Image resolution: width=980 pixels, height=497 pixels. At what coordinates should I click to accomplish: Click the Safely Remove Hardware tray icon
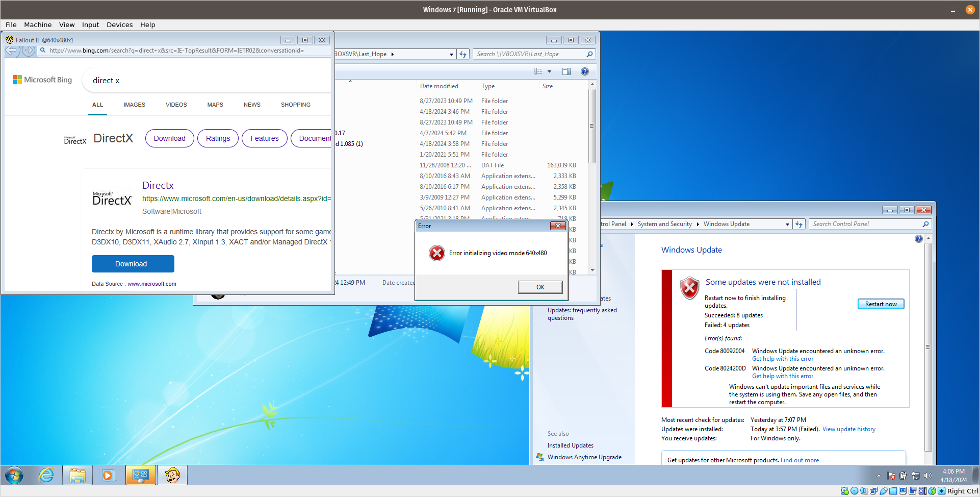pos(904,476)
